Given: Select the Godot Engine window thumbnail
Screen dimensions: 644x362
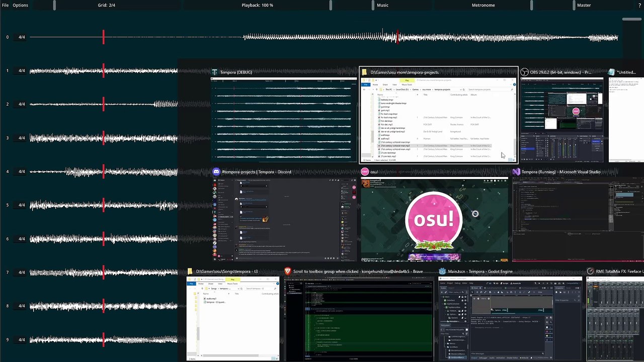Looking at the screenshot, I should [x=509, y=319].
